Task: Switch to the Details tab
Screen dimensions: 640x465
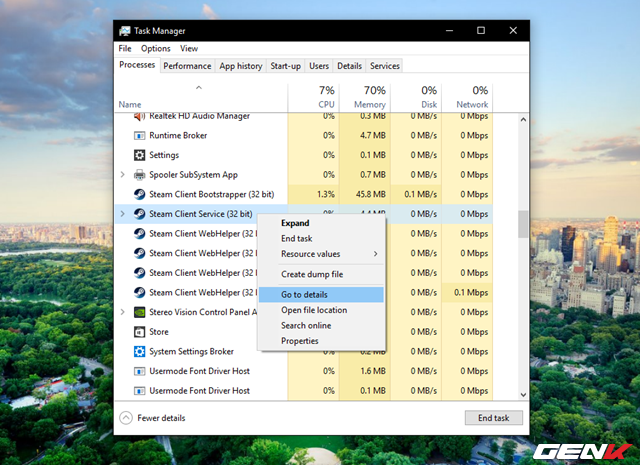Action: click(x=349, y=66)
